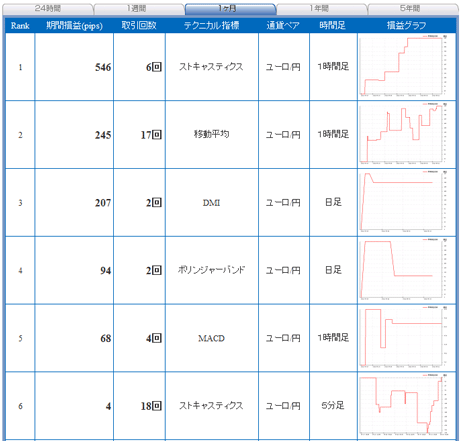Screen dimensions: 460x441
Task: Select the 1ヶ月 tab
Action: (230, 9)
